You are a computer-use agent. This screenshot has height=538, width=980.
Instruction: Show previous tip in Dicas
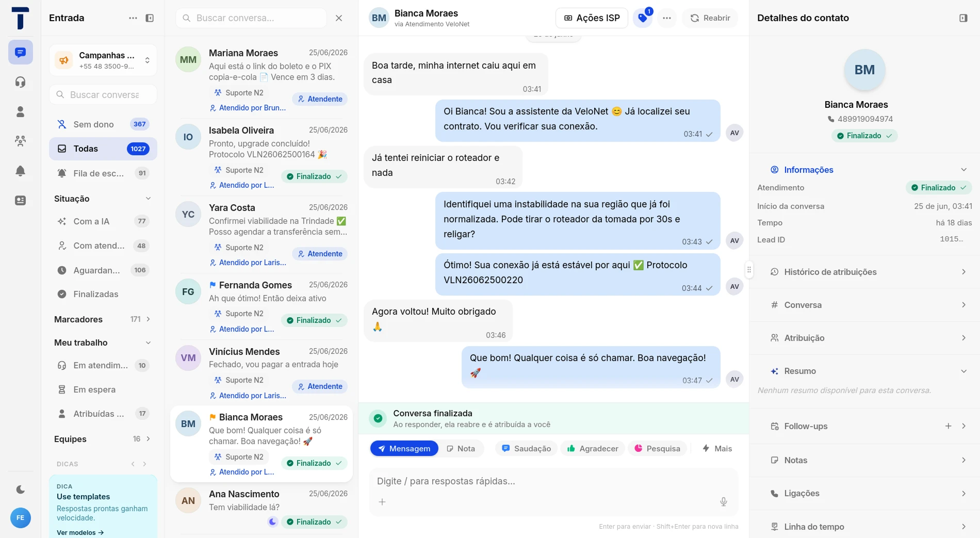click(133, 464)
